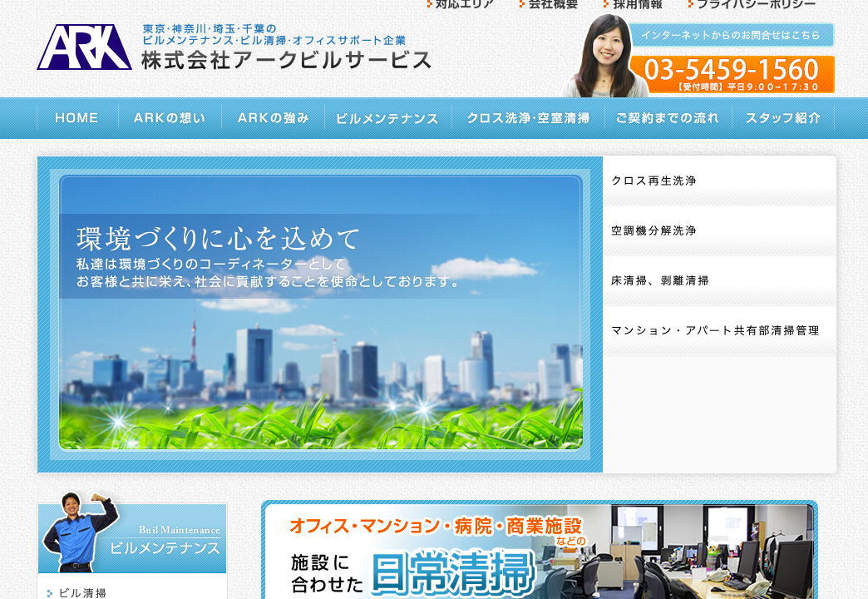The width and height of the screenshot is (868, 599).
Task: Open the ARKの強み navigation tab
Action: [x=273, y=118]
